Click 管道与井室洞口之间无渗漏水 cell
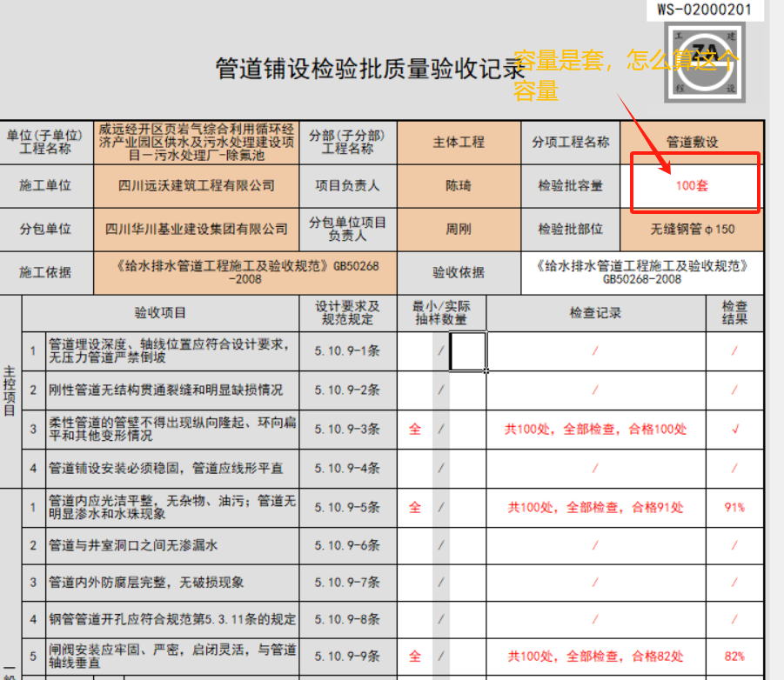The height and width of the screenshot is (680, 784). coord(172,545)
